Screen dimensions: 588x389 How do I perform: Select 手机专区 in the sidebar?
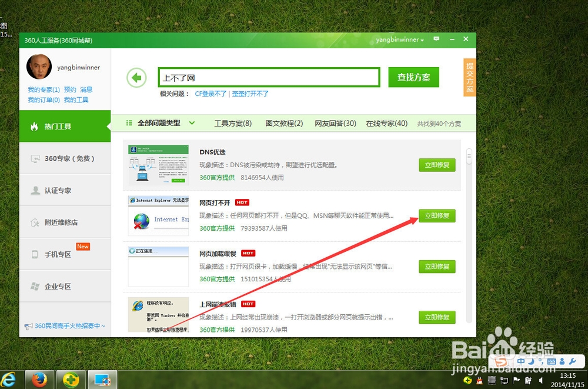[x=65, y=254]
